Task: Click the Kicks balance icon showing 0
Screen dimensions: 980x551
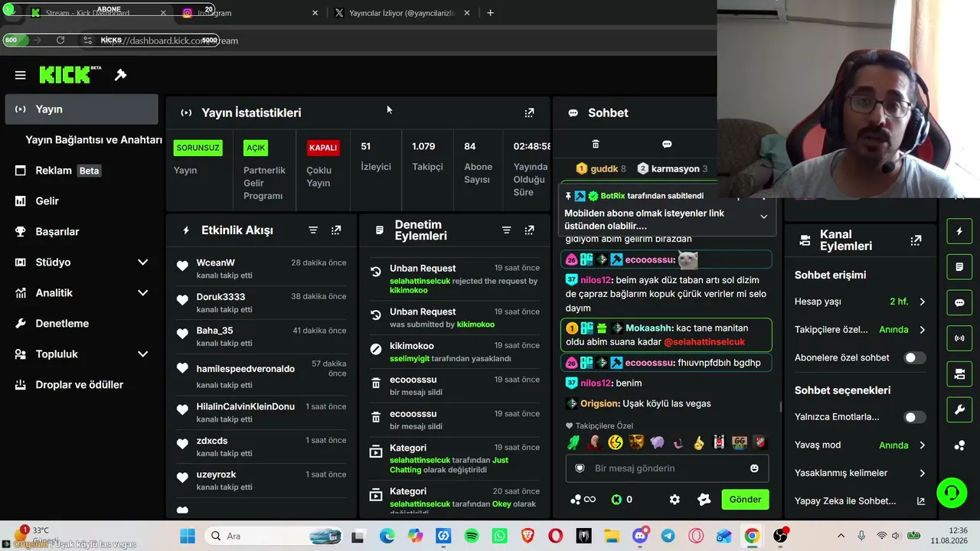Action: [622, 499]
